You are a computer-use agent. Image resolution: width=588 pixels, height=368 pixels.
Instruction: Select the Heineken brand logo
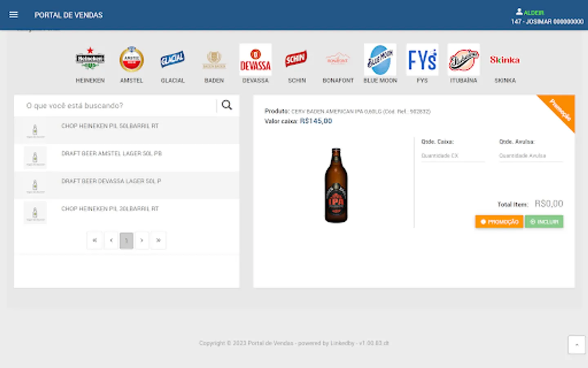[x=90, y=59]
